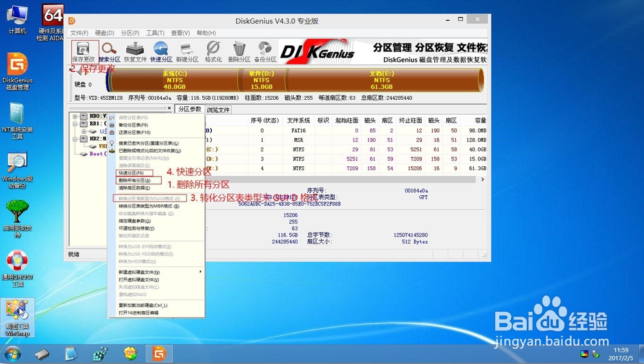Open the DiskGenius 磁盘管理 desktop icon
Image resolution: width=644 pixels, height=364 pixels.
(x=17, y=71)
